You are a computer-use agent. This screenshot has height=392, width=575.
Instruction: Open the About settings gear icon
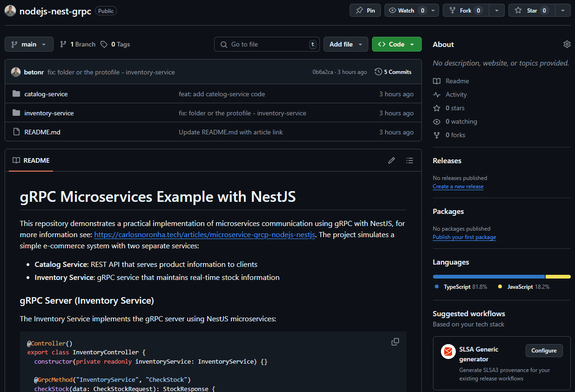567,44
